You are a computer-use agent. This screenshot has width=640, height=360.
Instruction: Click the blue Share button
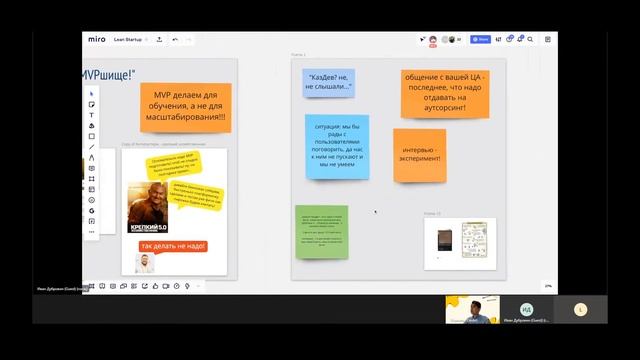[480, 39]
